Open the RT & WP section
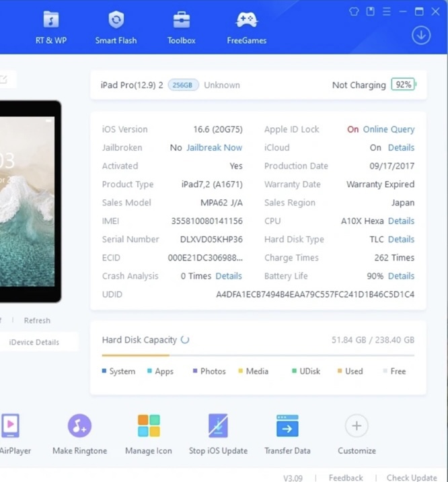This screenshot has height=482, width=448. tap(51, 28)
